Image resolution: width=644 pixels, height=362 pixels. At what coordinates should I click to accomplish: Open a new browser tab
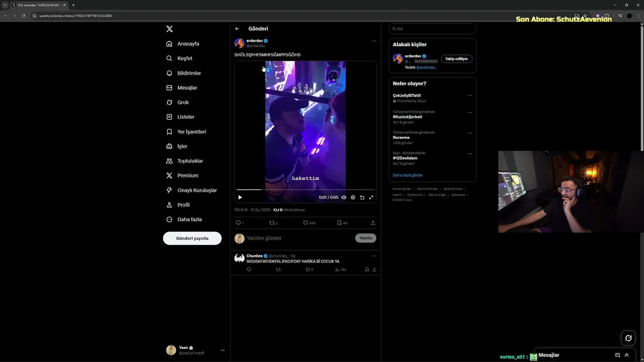[73, 5]
